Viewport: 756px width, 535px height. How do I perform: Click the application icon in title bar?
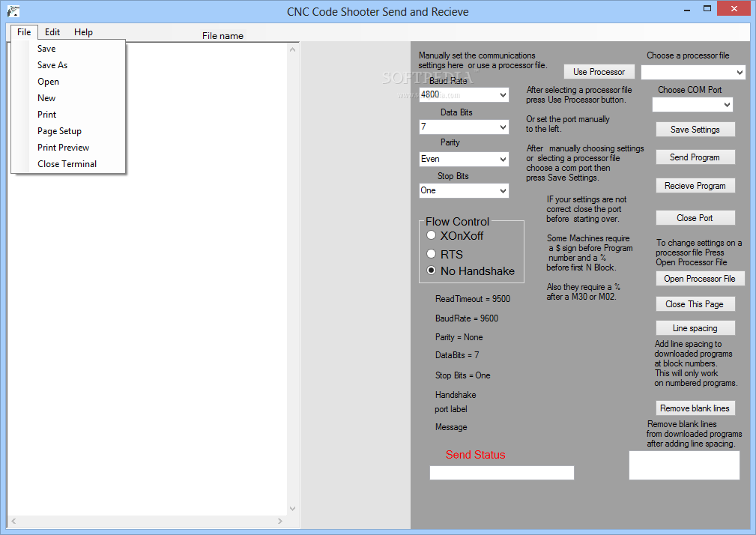[13, 11]
